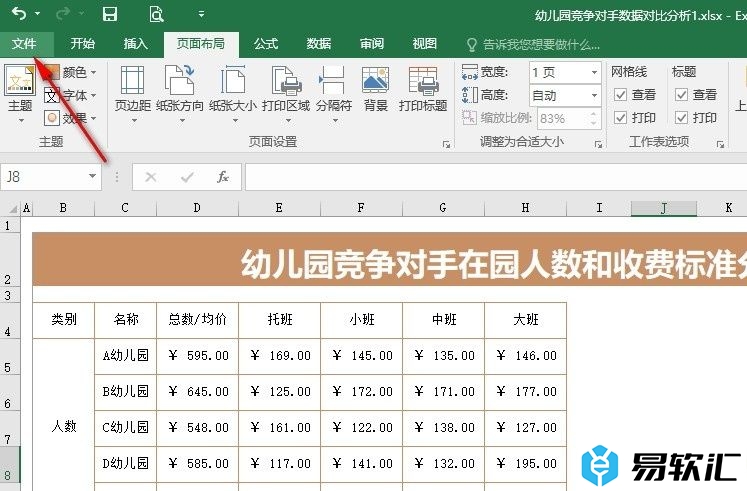The width and height of the screenshot is (747, 491).
Task: Toggle 标题 查看 headings view checkbox
Action: point(681,95)
